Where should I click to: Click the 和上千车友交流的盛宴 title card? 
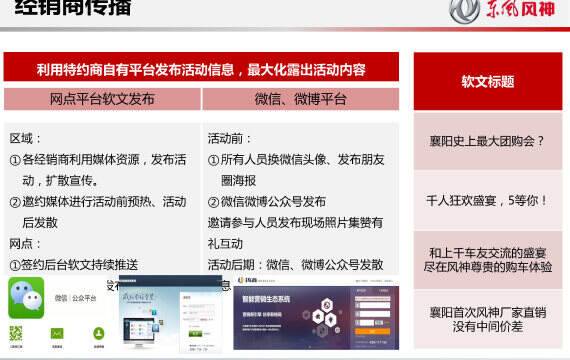click(488, 260)
